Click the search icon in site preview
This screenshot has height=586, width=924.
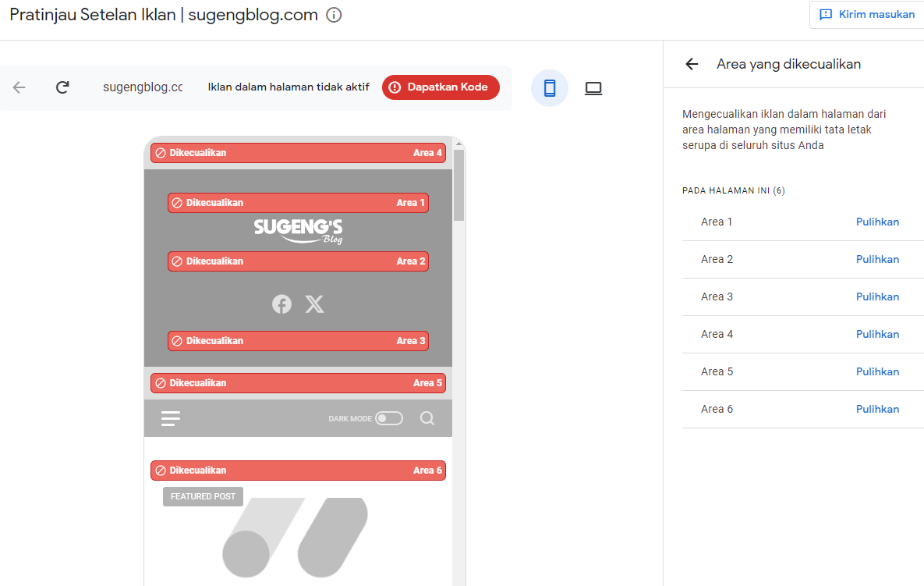427,418
